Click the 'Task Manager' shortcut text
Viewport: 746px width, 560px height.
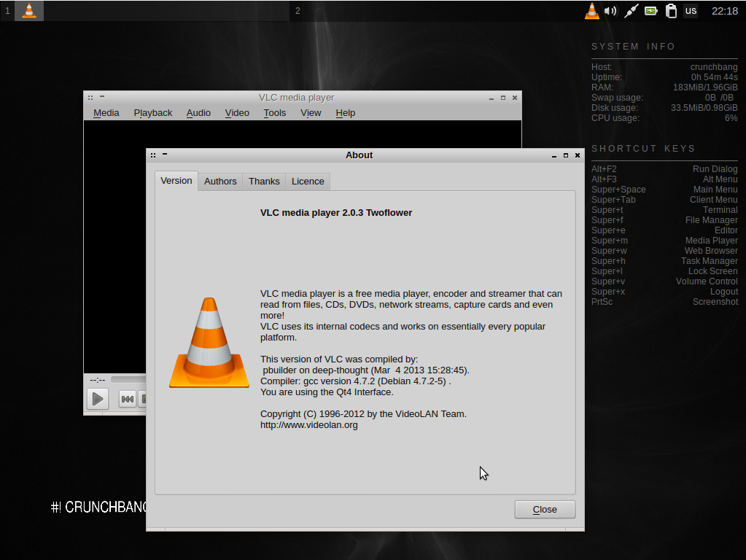[x=710, y=261]
